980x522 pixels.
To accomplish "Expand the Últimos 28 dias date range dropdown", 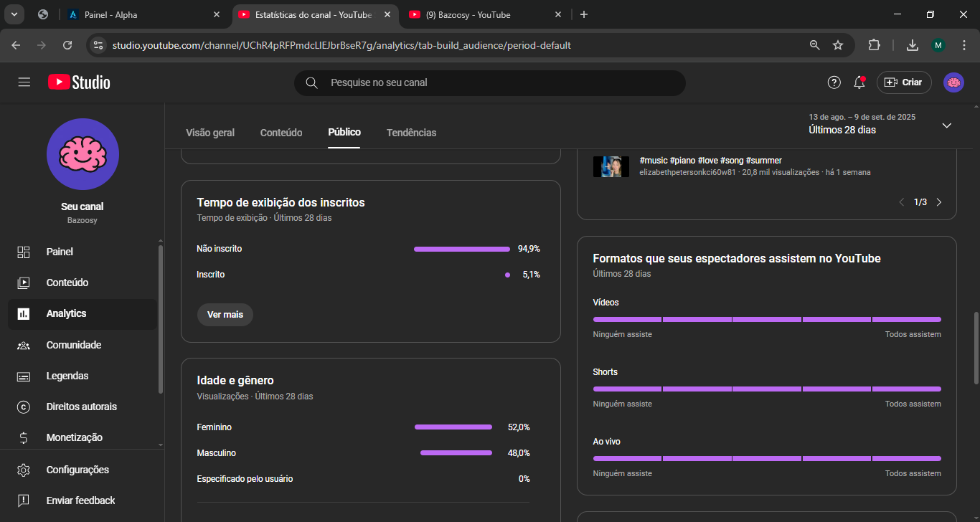I will [946, 125].
